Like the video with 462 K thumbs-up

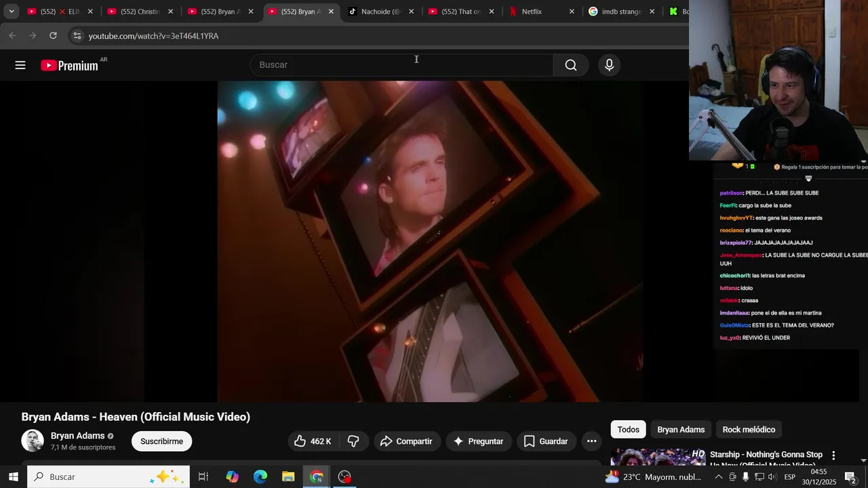point(313,441)
